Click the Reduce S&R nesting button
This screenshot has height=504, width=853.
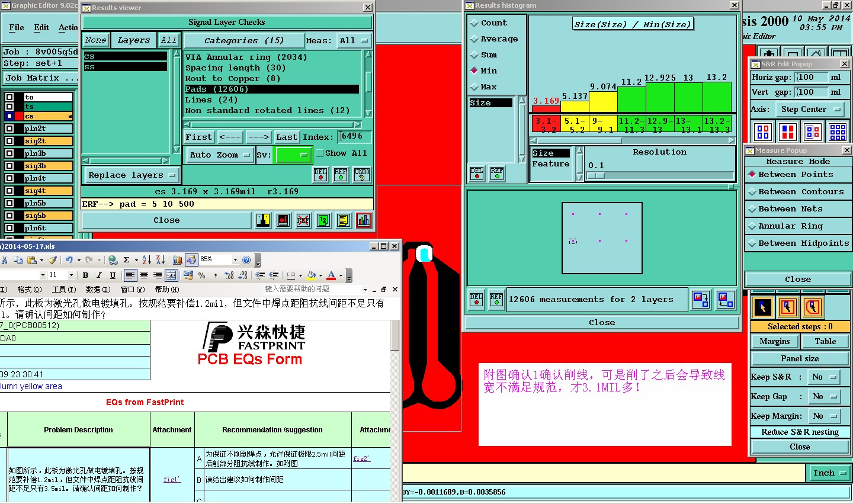(x=800, y=432)
